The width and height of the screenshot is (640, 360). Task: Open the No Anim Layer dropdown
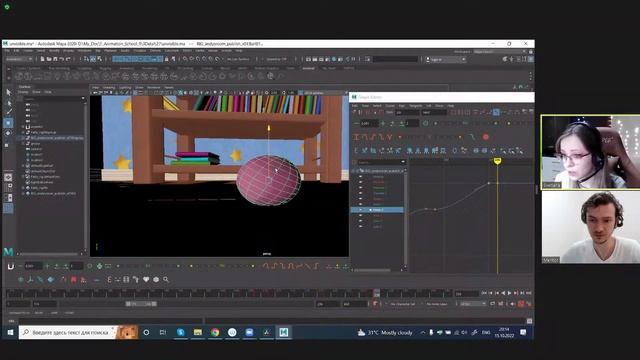tap(438, 304)
